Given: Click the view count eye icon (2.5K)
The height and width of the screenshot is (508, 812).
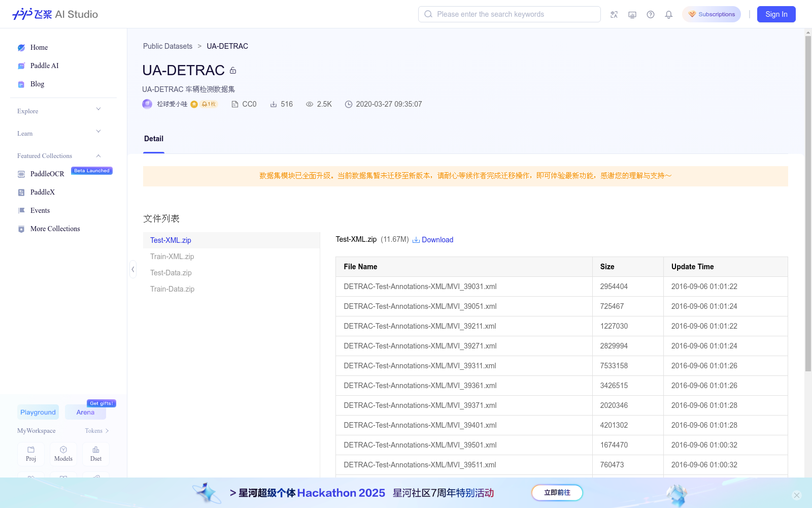Looking at the screenshot, I should pos(310,104).
